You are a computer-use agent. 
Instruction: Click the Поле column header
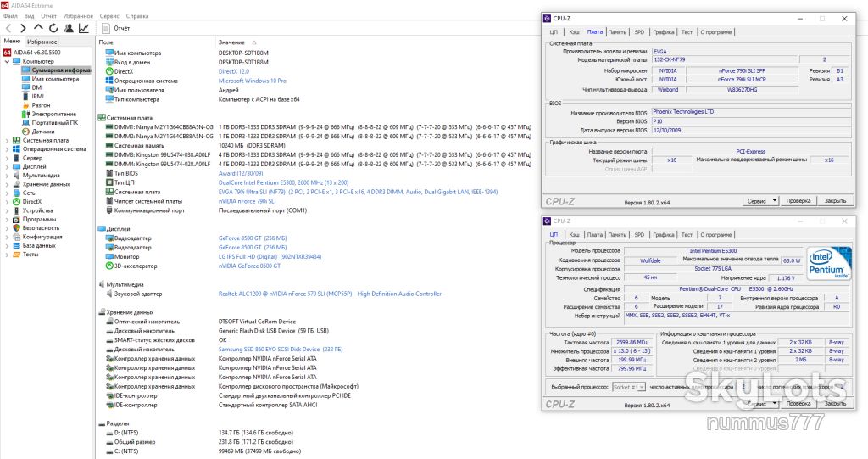106,42
